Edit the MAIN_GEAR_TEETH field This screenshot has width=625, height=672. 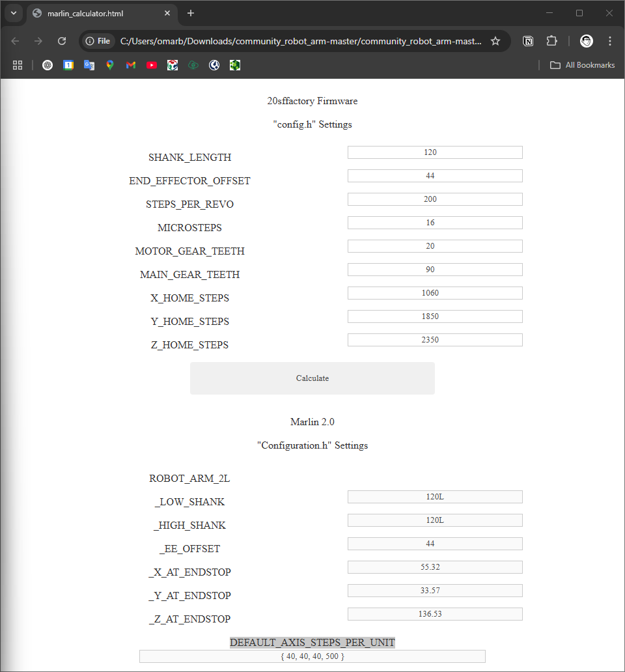pos(435,270)
